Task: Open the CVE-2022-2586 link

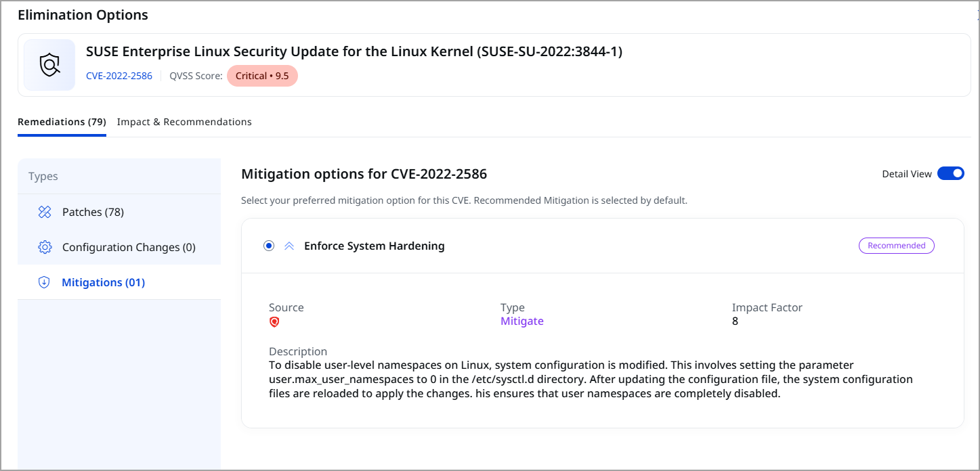Action: click(x=119, y=76)
